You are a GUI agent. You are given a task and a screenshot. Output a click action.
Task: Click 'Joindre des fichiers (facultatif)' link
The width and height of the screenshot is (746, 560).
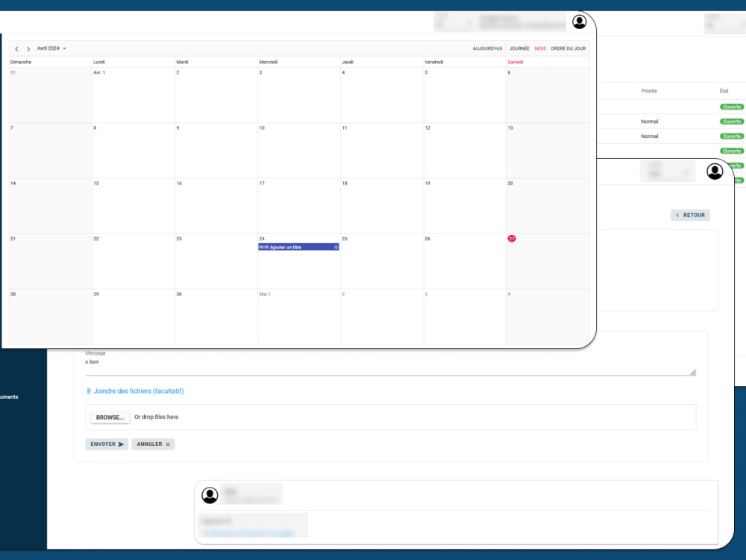pos(139,391)
